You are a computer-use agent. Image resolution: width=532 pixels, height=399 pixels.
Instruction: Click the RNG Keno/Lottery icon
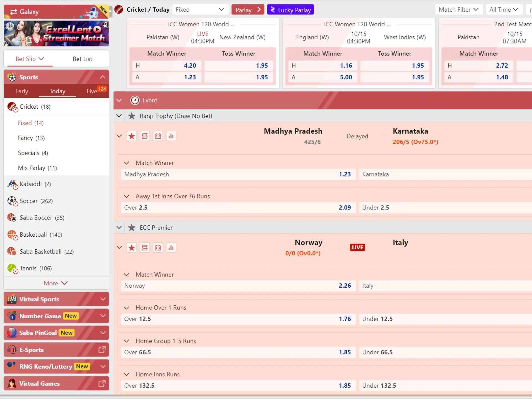click(12, 367)
